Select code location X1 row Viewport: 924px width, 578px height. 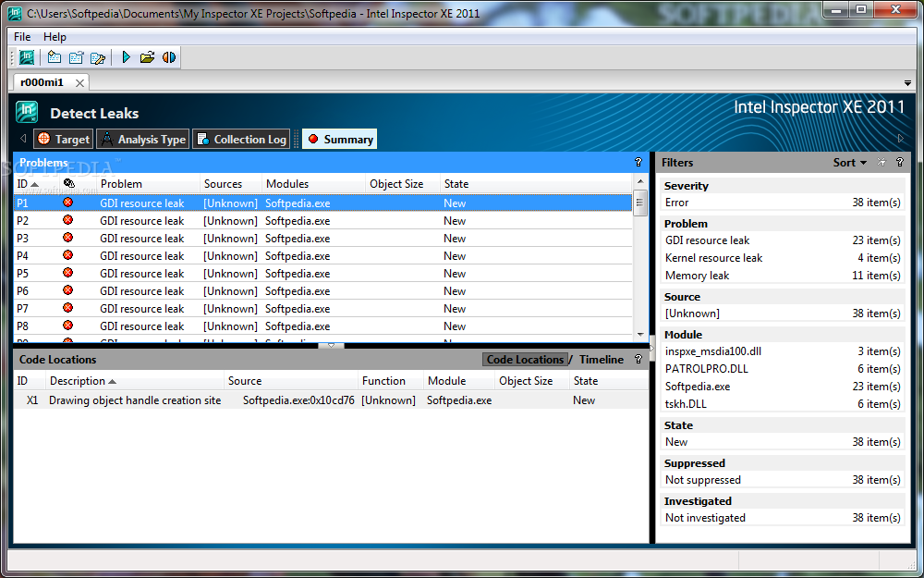tap(331, 400)
